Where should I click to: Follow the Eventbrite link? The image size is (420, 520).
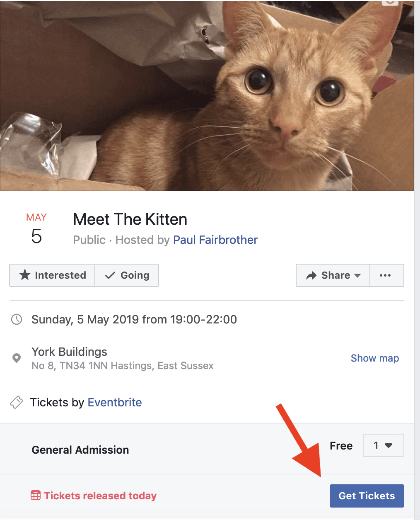[115, 402]
